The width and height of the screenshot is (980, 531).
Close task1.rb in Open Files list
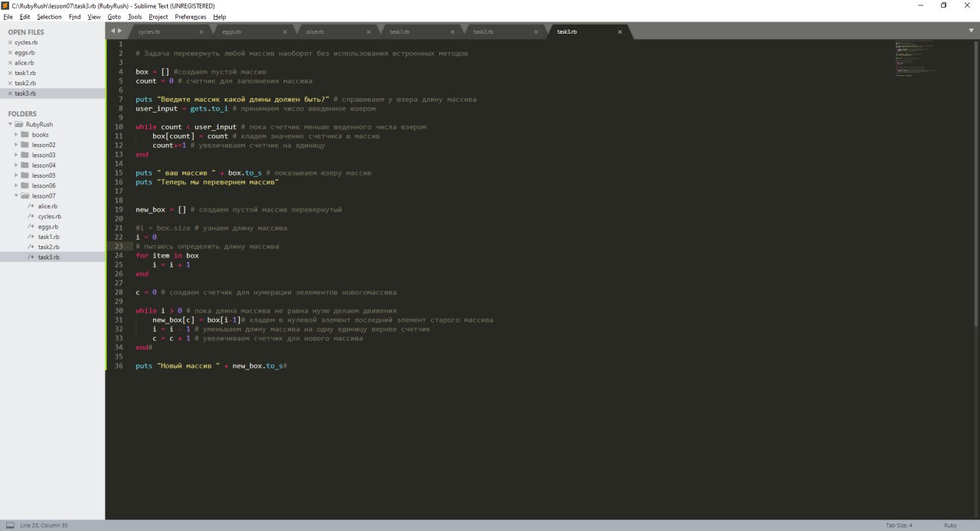point(10,73)
